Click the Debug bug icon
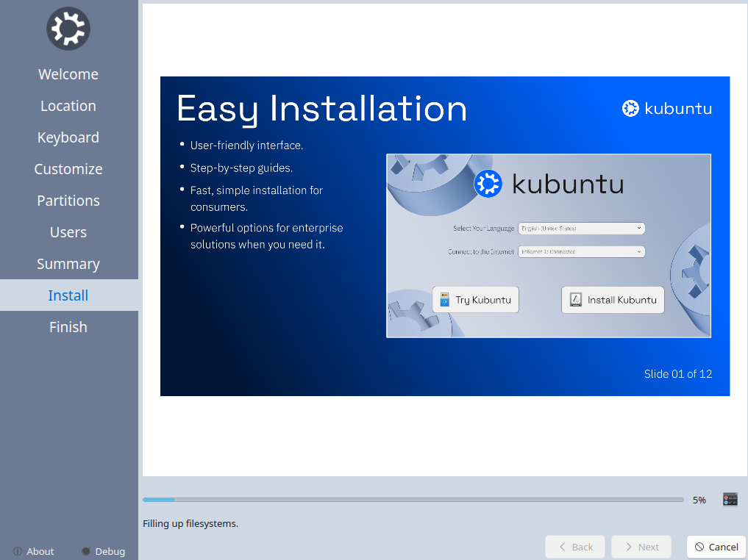 pyautogui.click(x=86, y=551)
